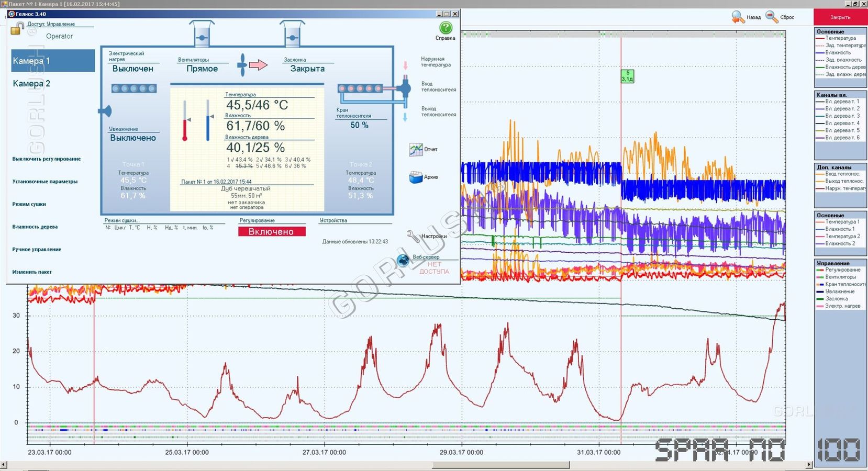The image size is (868, 471).
Task: Expand the Управление legend group header
Action: (833, 263)
